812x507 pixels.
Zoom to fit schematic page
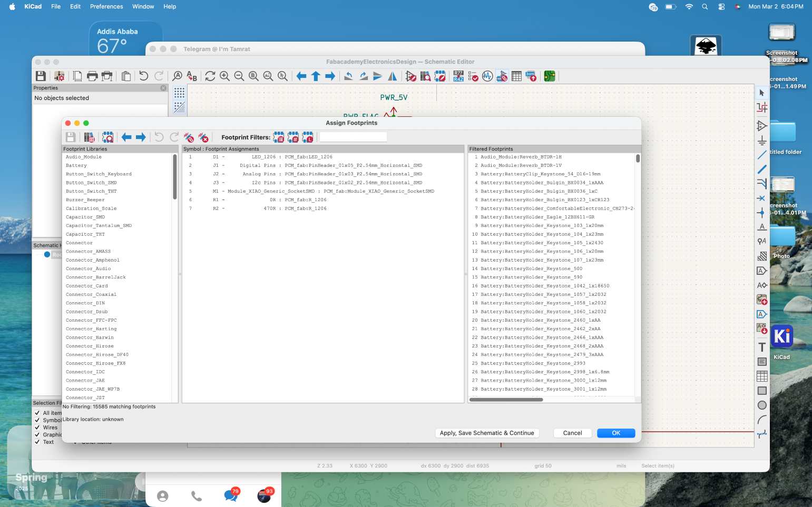[x=253, y=76]
